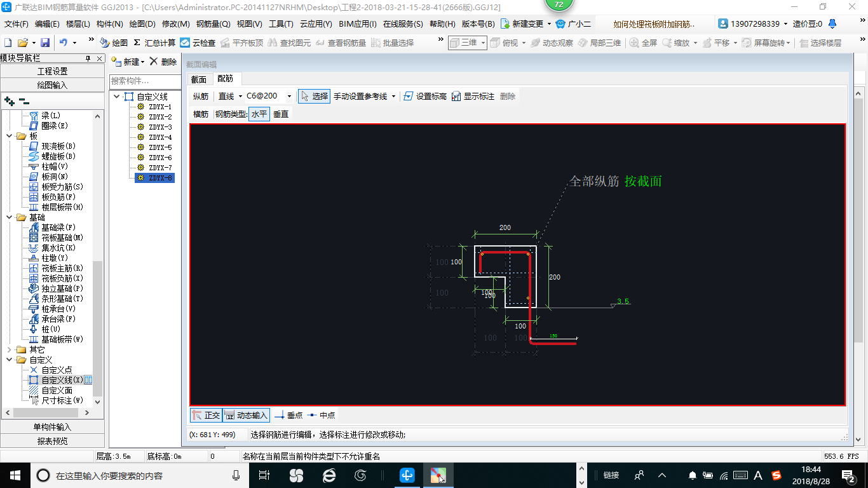The width and height of the screenshot is (868, 488).
Task: Click 新建变更 icon in menu bar
Action: pyautogui.click(x=505, y=24)
